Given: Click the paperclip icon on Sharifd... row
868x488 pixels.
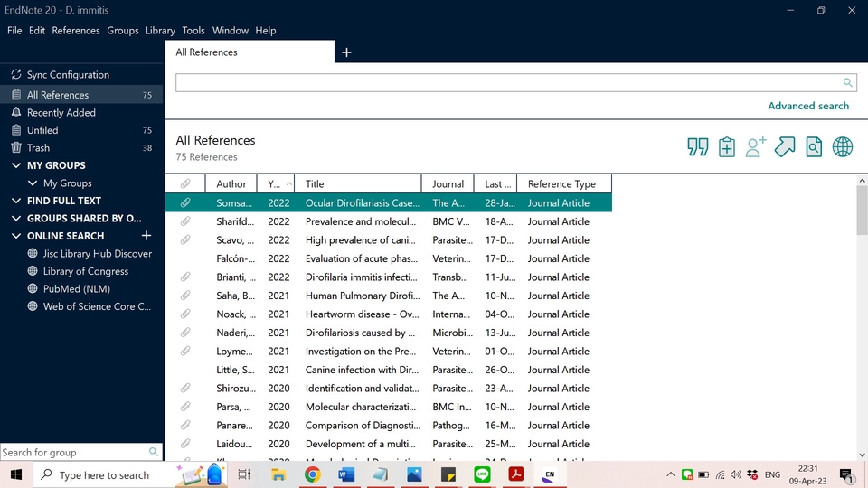Looking at the screenshot, I should click(x=184, y=221).
